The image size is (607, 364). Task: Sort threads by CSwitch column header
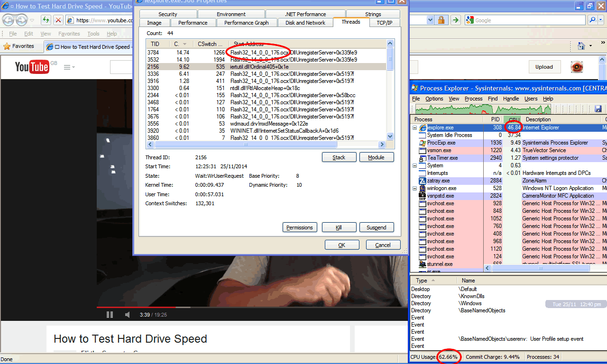211,44
